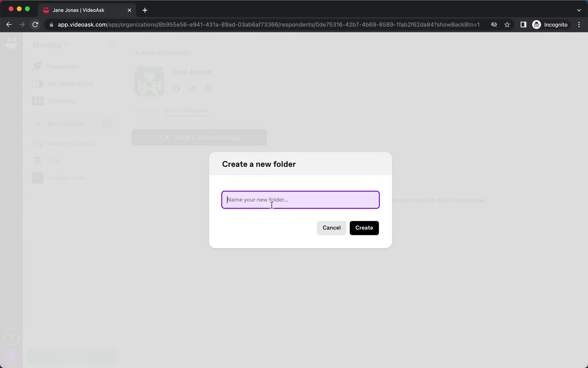The width and height of the screenshot is (588, 368).
Task: Select Direct Messages contact tag
Action: click(x=186, y=111)
